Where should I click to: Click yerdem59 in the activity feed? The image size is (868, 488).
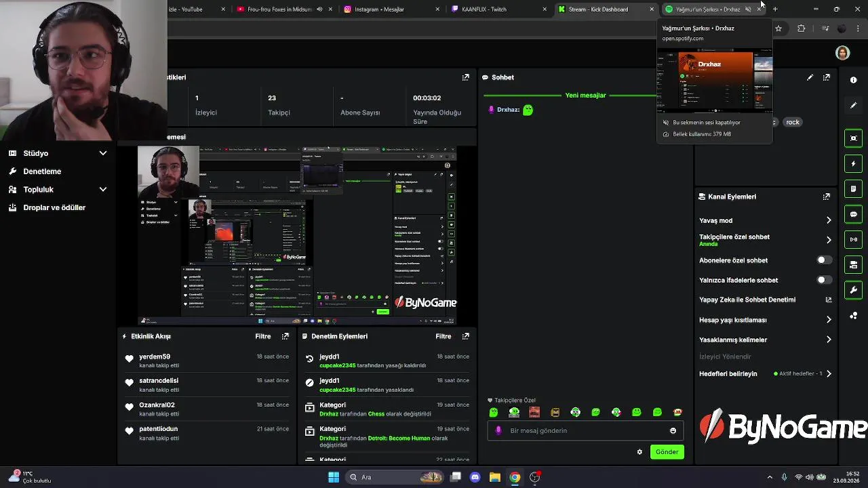click(155, 357)
